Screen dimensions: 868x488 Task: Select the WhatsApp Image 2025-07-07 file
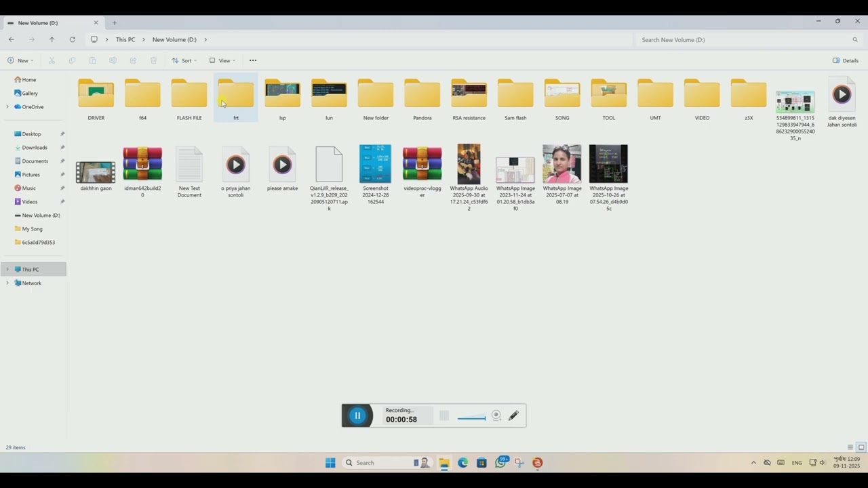[x=562, y=174]
